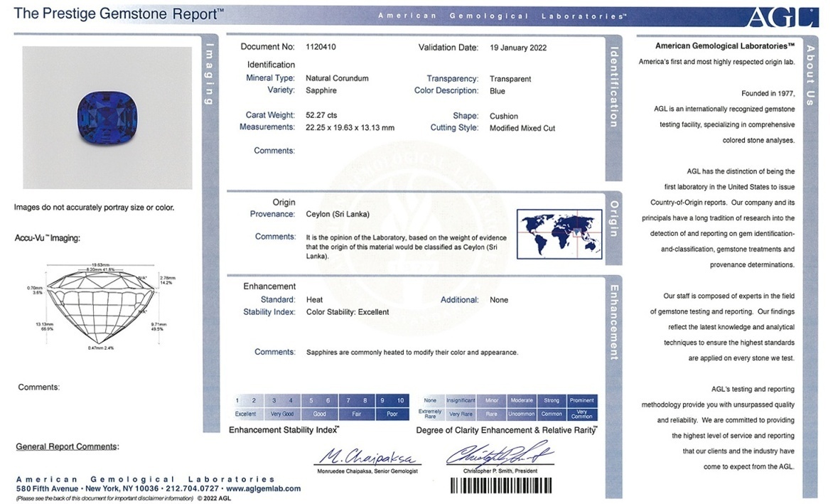The width and height of the screenshot is (833, 504).
Task: Click the AGL logo in the header
Action: pos(783,16)
